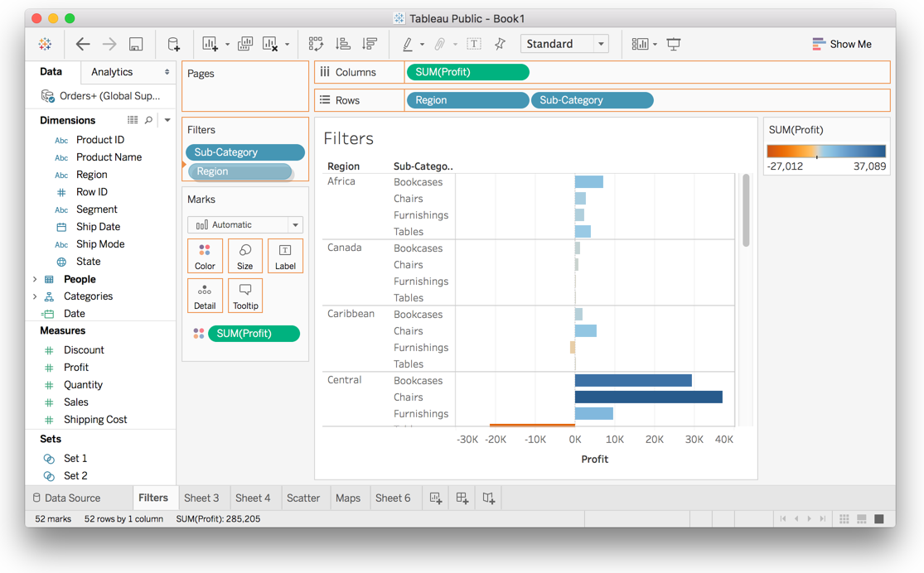The width and height of the screenshot is (924, 573).
Task: Open the Color marks card
Action: (x=205, y=256)
